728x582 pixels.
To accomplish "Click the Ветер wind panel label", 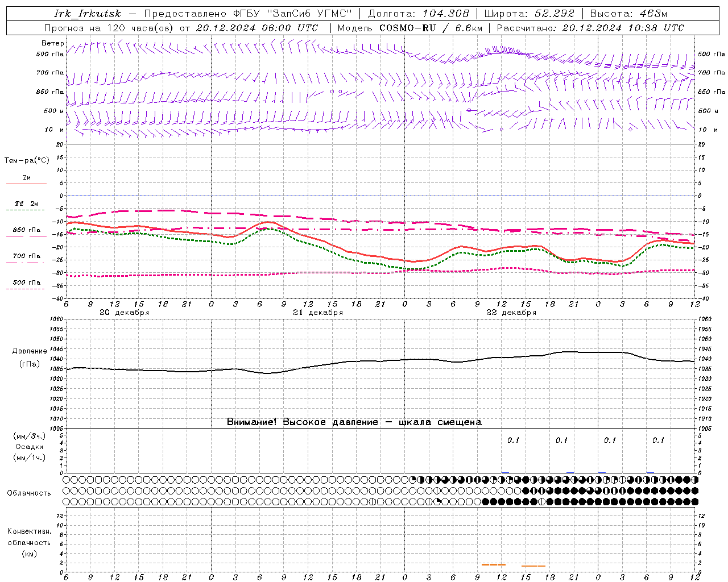I will coord(53,43).
